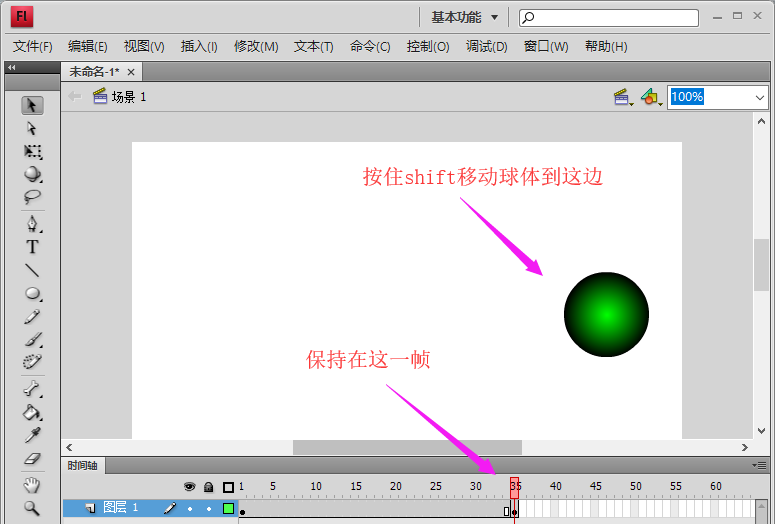This screenshot has height=524, width=775.
Task: Click the green outline color swatch of 图层 1
Action: tap(228, 508)
